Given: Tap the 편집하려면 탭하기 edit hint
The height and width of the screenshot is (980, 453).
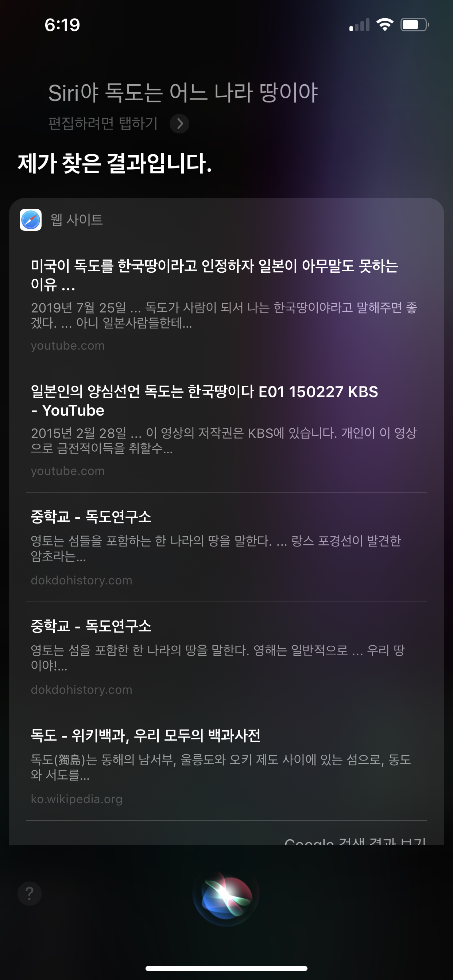Looking at the screenshot, I should [103, 123].
